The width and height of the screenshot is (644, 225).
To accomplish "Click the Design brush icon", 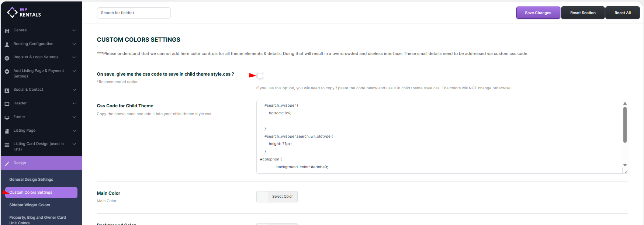I will (7, 163).
